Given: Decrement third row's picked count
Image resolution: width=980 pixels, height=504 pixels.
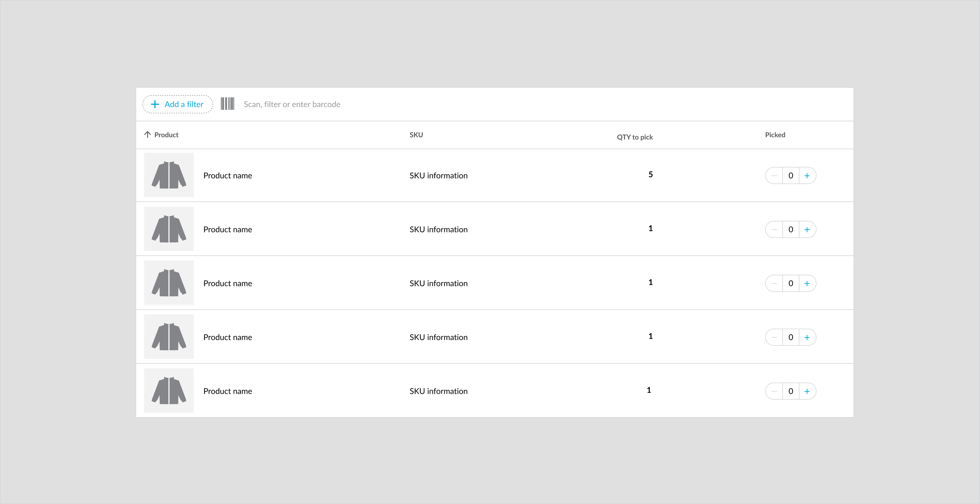Looking at the screenshot, I should 774,283.
